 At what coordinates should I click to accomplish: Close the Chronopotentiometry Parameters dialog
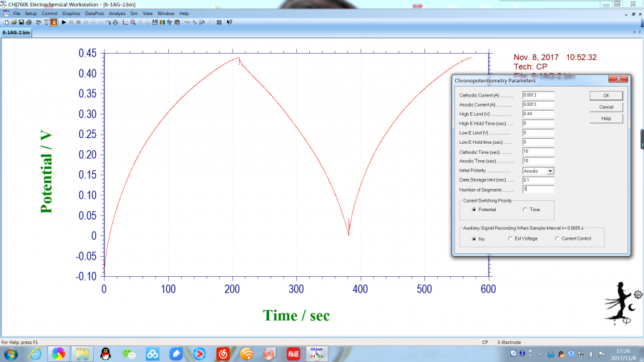[x=618, y=79]
